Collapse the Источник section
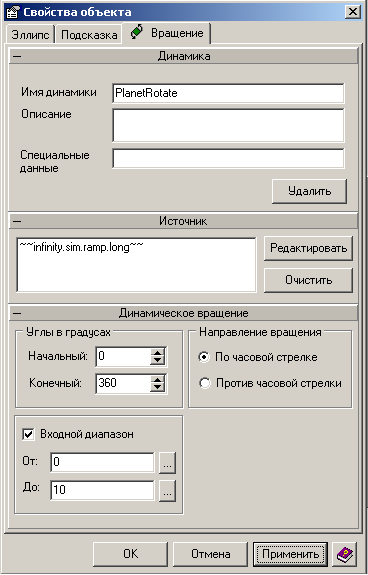This screenshot has width=368, height=575. coord(17,221)
